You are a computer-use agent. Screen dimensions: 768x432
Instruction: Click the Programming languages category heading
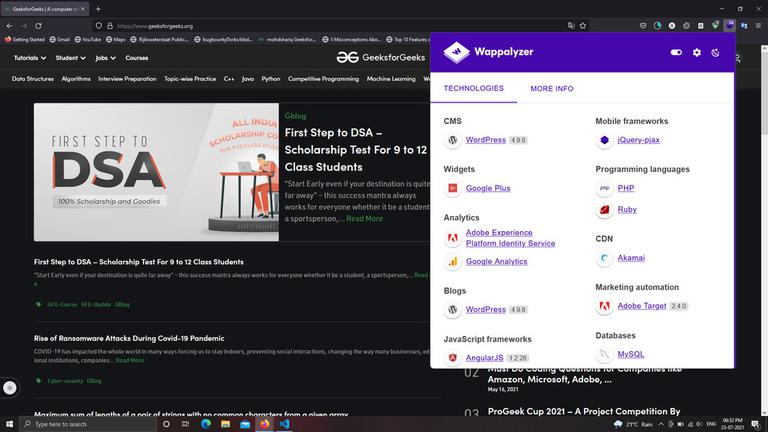tap(642, 169)
